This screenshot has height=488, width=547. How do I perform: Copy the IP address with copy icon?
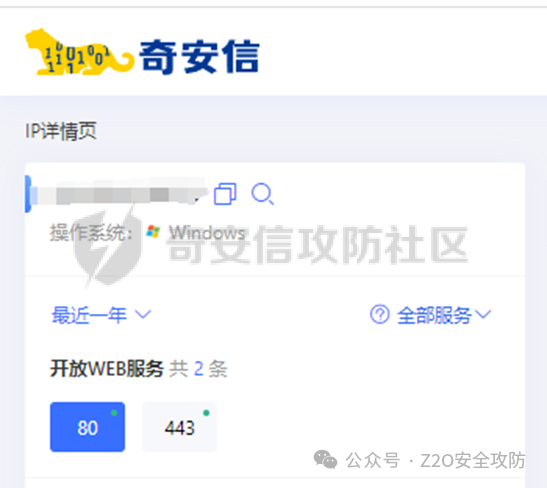coord(225,194)
